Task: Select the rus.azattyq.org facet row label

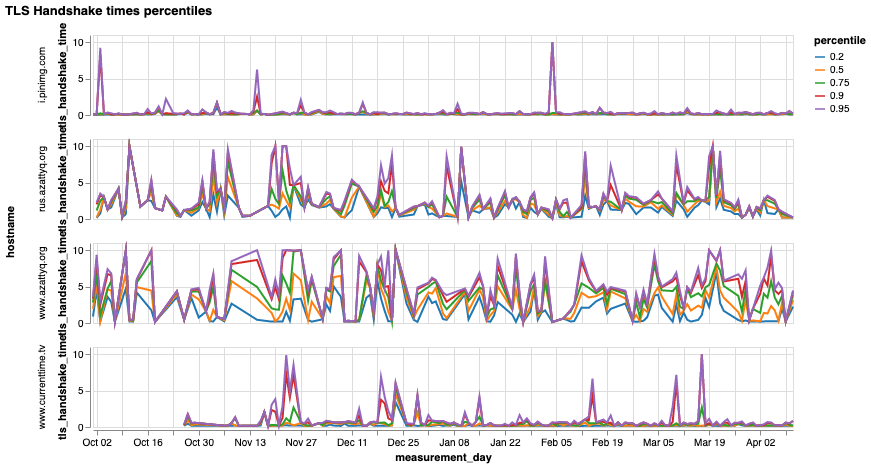Action: pos(43,179)
